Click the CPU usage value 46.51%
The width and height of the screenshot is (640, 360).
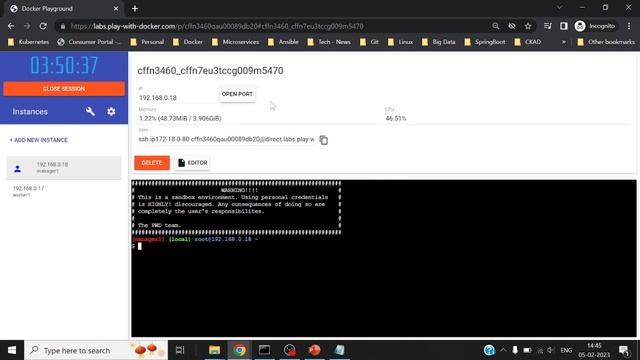click(x=396, y=118)
